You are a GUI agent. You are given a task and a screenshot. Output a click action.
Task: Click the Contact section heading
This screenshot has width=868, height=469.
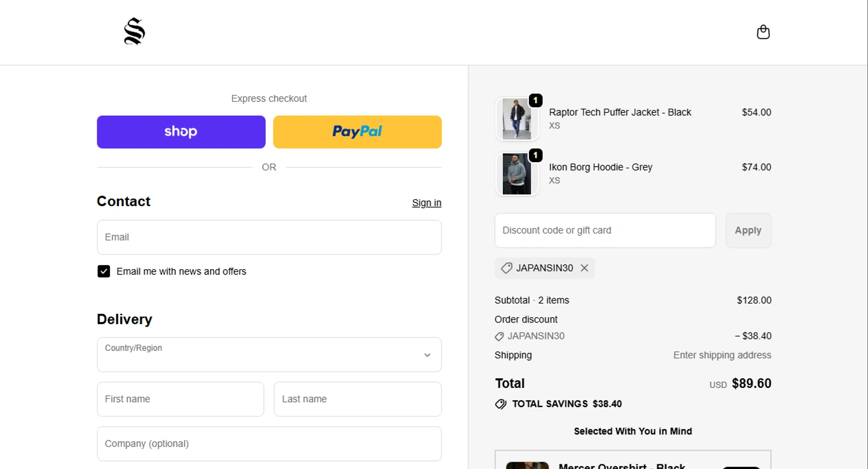pyautogui.click(x=124, y=201)
